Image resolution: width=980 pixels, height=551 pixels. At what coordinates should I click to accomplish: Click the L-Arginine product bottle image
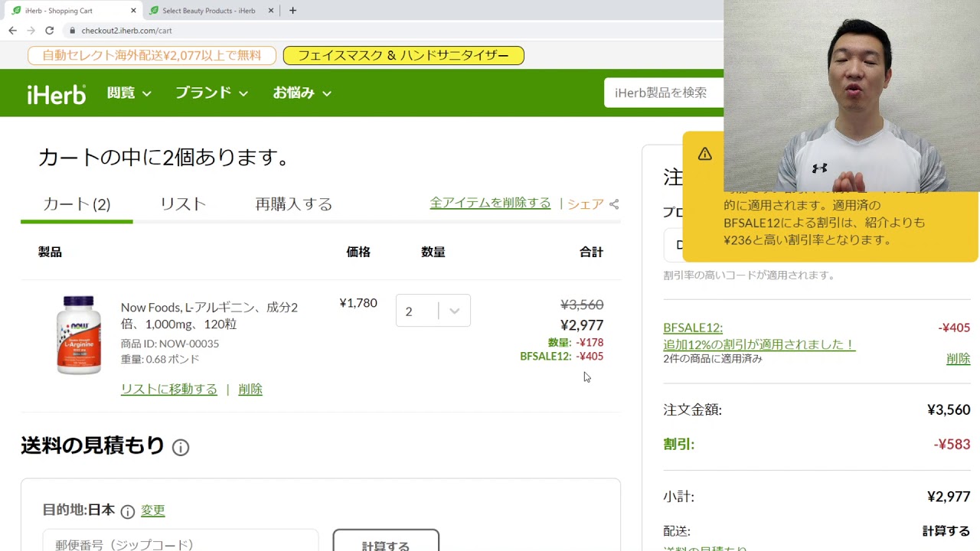[78, 334]
